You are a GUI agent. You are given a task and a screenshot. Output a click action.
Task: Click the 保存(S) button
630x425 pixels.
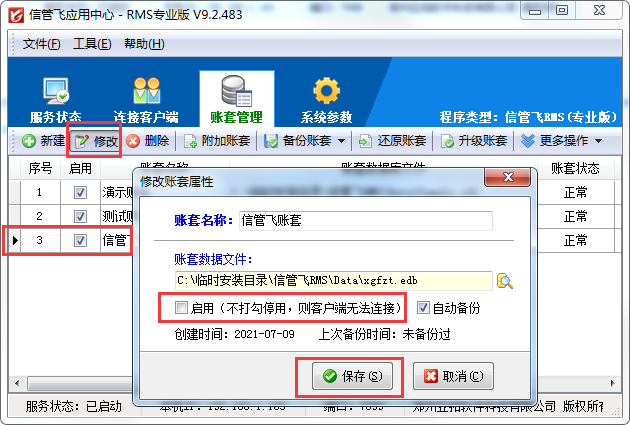(352, 376)
